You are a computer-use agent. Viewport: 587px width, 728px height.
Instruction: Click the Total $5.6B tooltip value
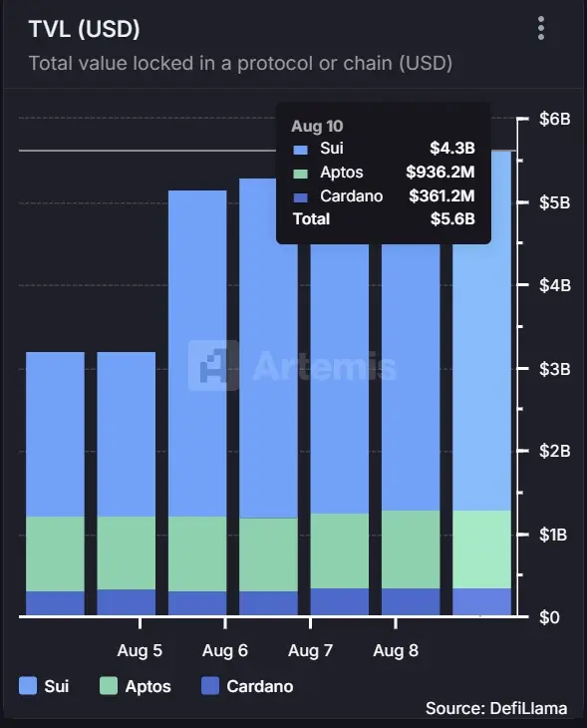tap(452, 218)
